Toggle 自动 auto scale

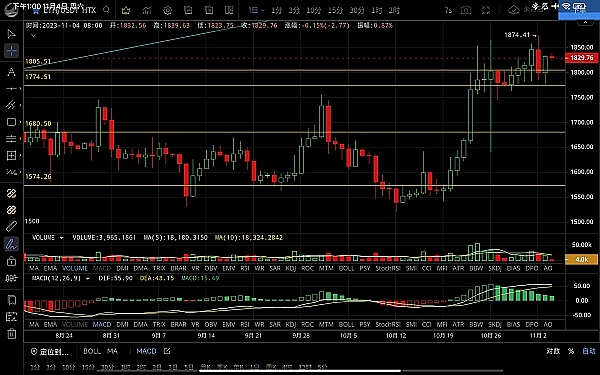[589, 351]
